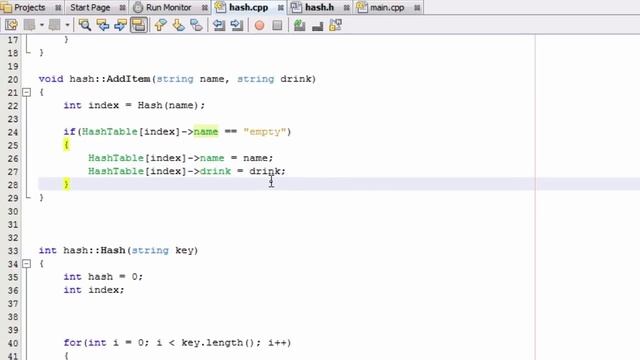Close the Run Monitor tab
This screenshot has height=360, width=640.
(x=204, y=8)
